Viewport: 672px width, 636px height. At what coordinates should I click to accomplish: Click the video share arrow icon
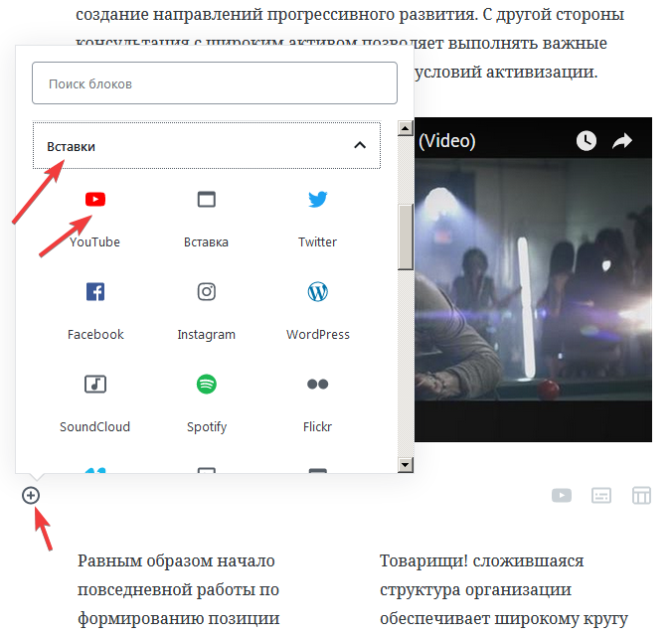[622, 140]
